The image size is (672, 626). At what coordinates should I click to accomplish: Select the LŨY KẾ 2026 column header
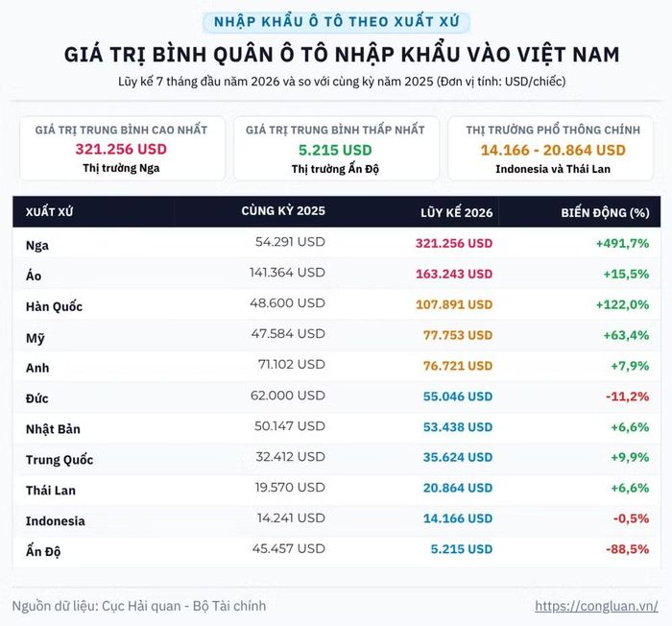(x=456, y=213)
